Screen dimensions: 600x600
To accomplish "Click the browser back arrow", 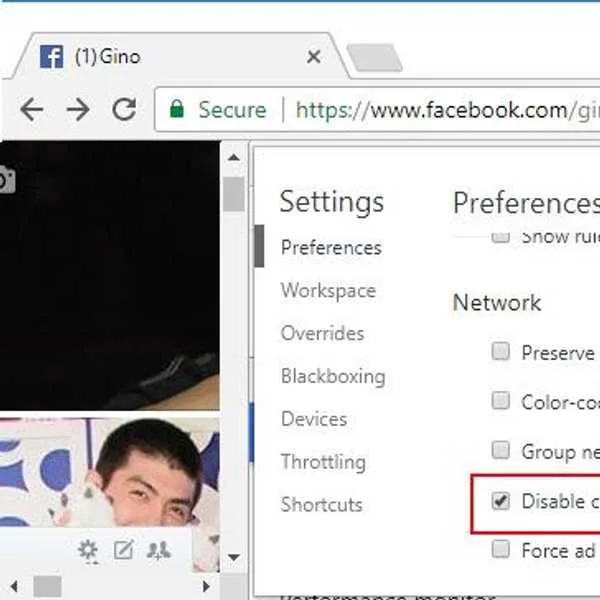I will tap(32, 109).
